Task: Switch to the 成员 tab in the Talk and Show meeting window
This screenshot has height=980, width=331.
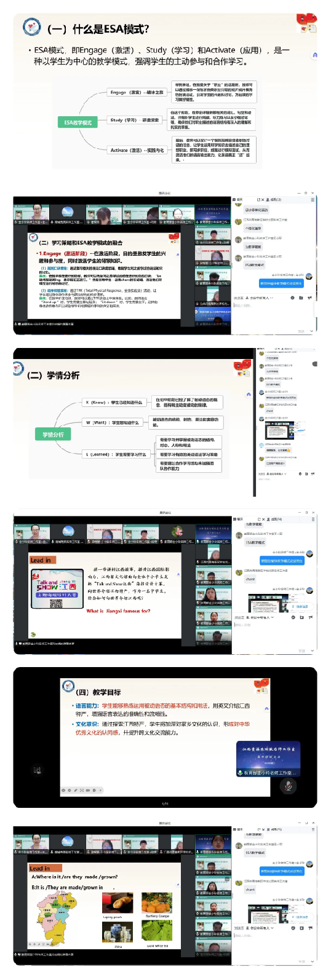Action: pos(276,520)
